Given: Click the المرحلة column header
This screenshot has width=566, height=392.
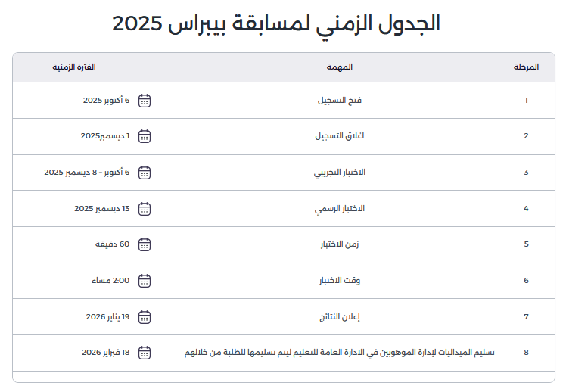Looking at the screenshot, I should (526, 67).
